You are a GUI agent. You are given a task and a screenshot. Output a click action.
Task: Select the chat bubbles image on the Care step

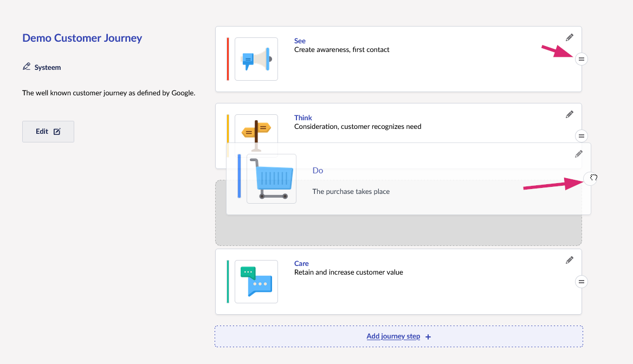click(x=256, y=282)
